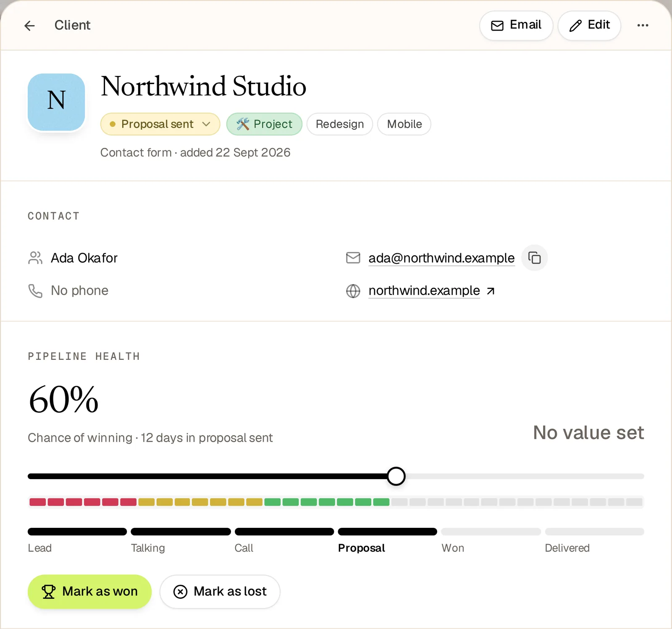Copy the email address with copy icon
The height and width of the screenshot is (629, 672).
534,258
